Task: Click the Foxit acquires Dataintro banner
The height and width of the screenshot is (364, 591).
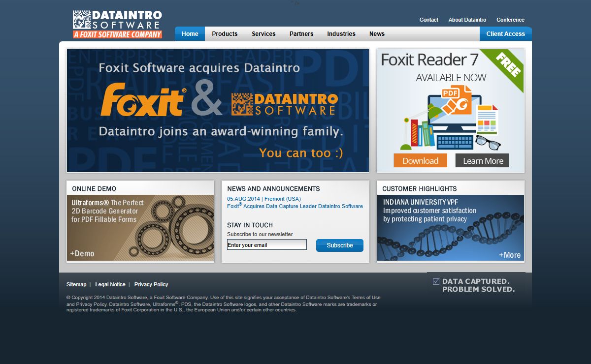Action: click(218, 111)
